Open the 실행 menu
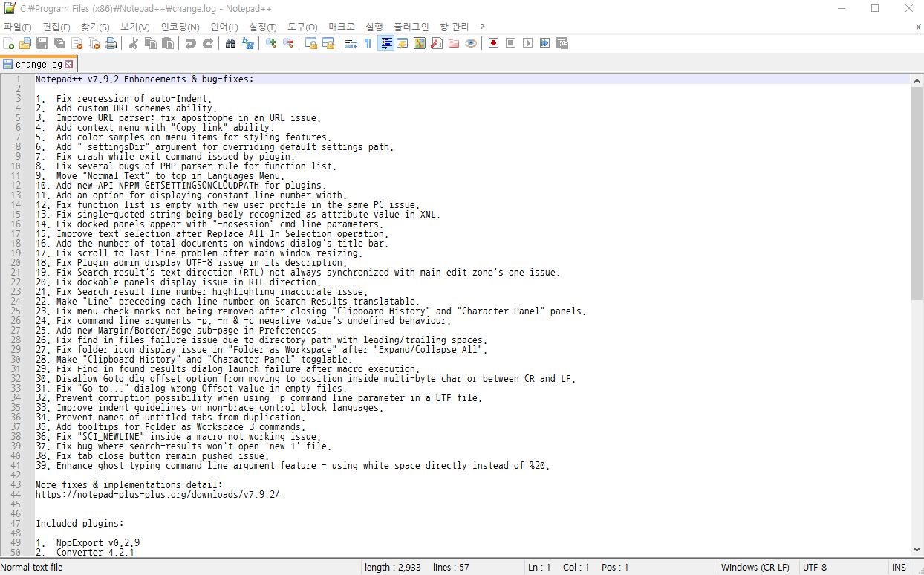This screenshot has width=924, height=575. point(374,27)
